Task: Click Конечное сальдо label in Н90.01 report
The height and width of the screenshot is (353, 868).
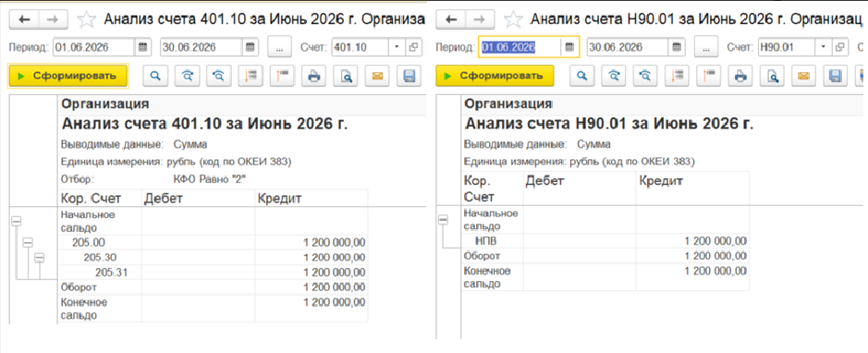Action: 486,276
